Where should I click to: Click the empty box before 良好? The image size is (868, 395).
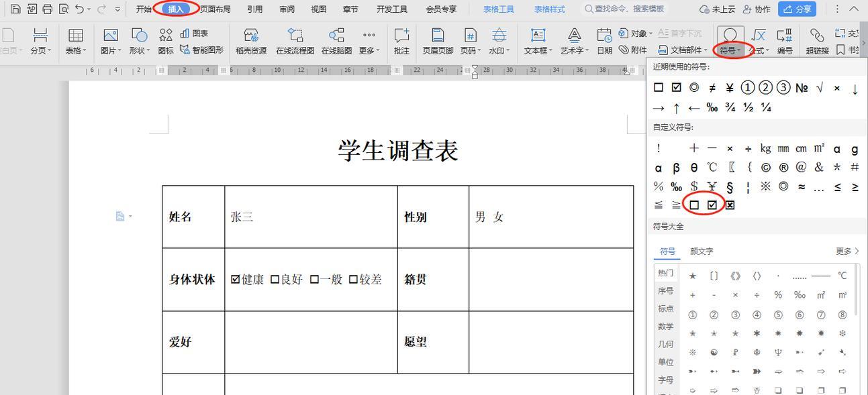pyautogui.click(x=275, y=279)
